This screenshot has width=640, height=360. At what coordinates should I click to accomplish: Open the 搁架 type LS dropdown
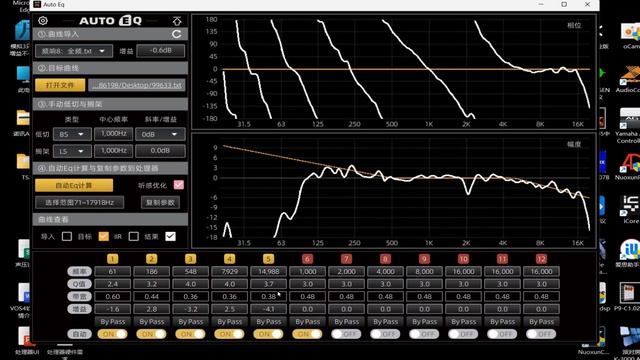pos(72,151)
